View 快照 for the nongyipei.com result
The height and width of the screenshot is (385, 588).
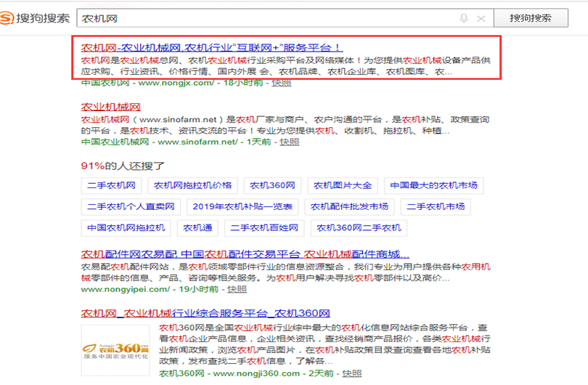tap(237, 289)
